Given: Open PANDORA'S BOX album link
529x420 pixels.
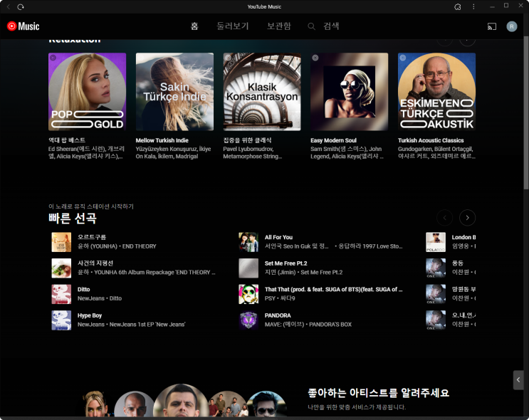Looking at the screenshot, I should click(330, 324).
